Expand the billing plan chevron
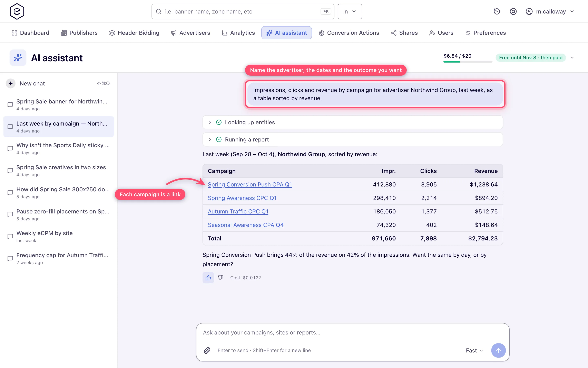This screenshot has width=588, height=368. point(572,58)
